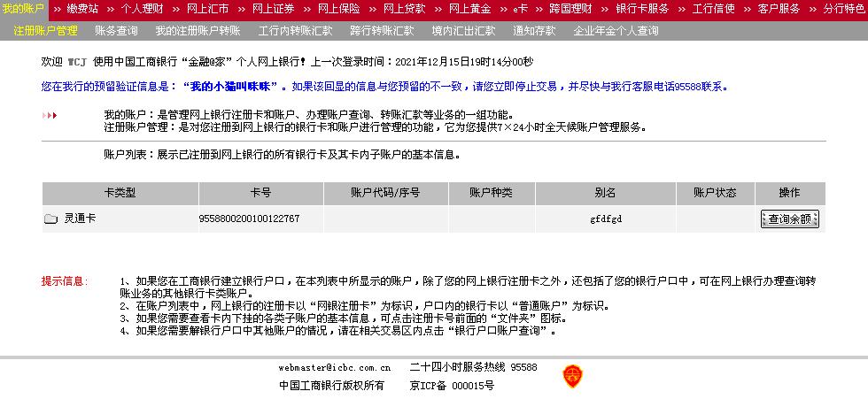The width and height of the screenshot is (868, 399).
Task: Click the red arrows icon beside 我的账户 description
Action: pyautogui.click(x=50, y=115)
